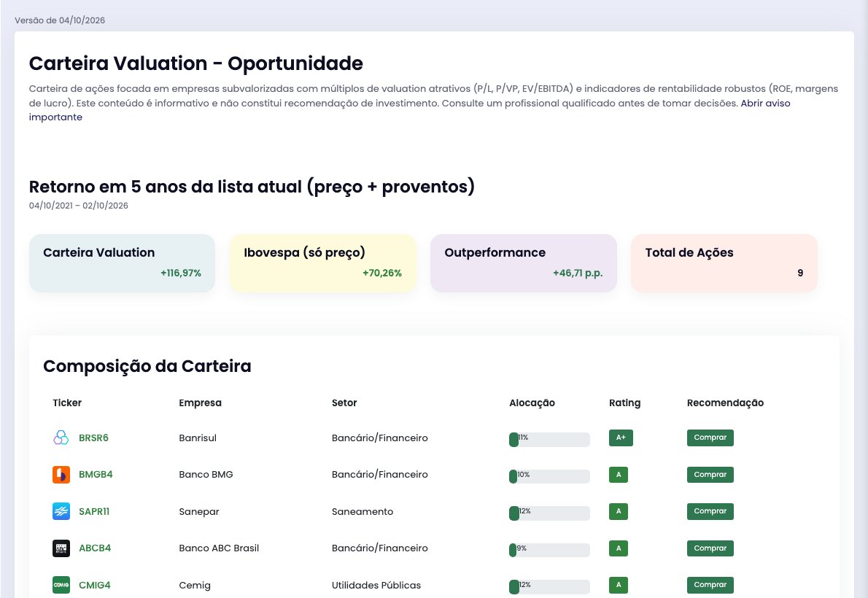Click the Setor column header
Viewport: 868px width, 598px height.
coord(344,403)
